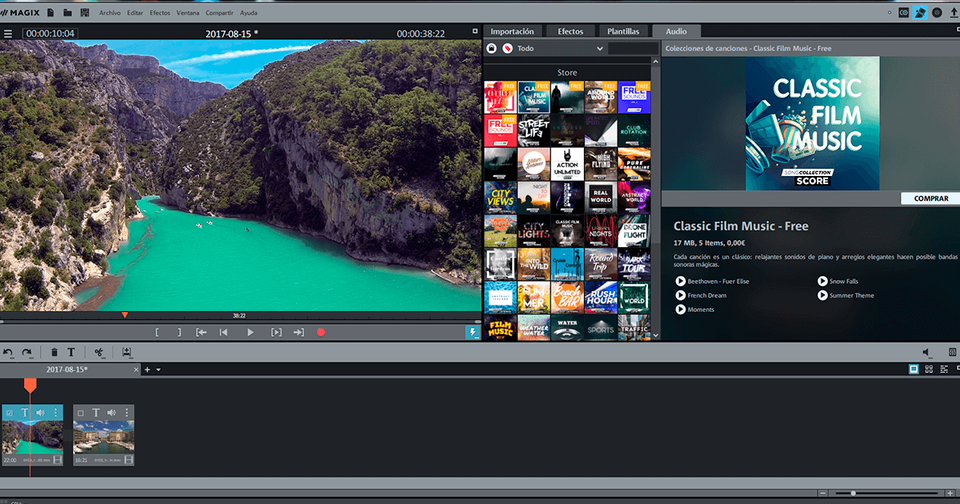Preview the Moments song

coord(680,309)
